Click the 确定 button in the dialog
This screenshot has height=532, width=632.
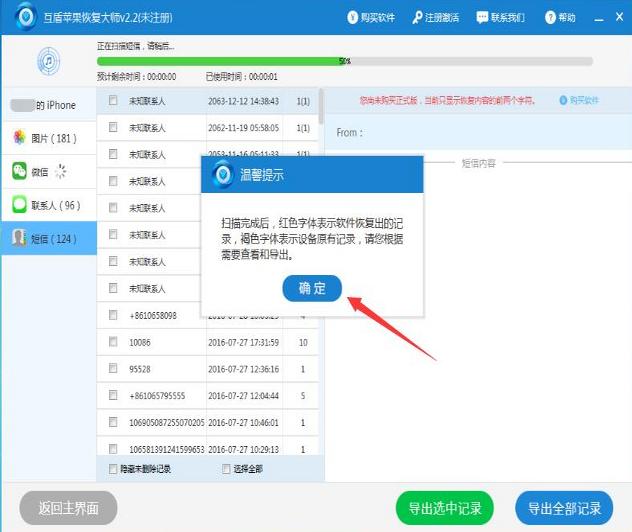click(x=312, y=288)
